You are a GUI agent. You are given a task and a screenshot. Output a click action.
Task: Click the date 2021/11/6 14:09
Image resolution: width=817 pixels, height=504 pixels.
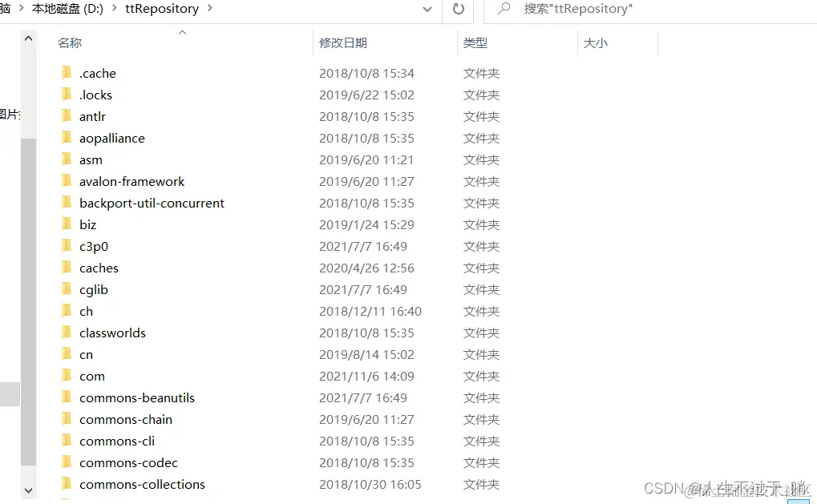(367, 376)
